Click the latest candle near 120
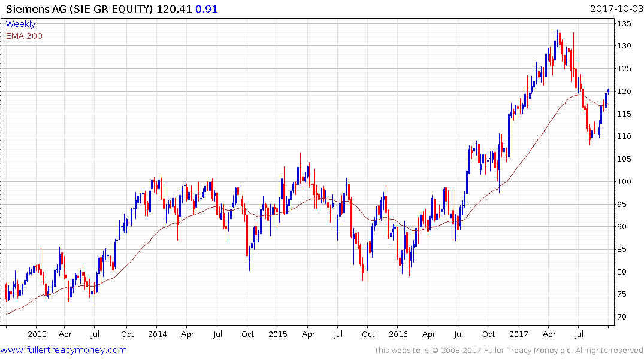 pos(608,91)
